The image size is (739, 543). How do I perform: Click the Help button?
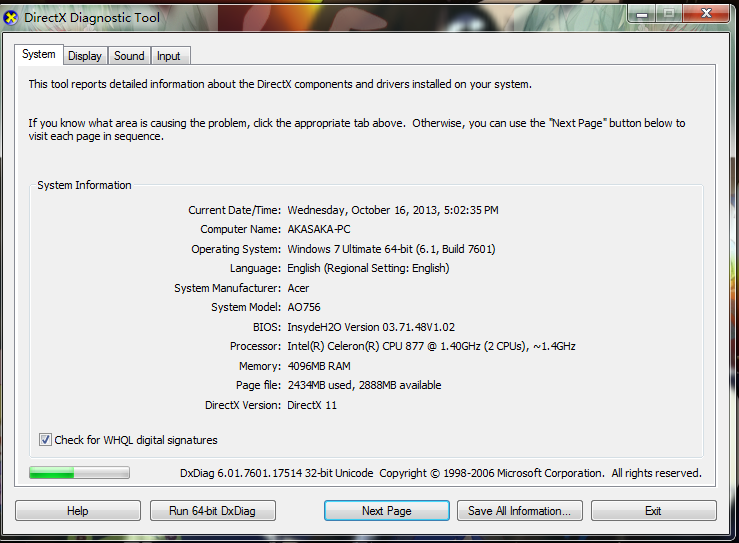pos(78,510)
